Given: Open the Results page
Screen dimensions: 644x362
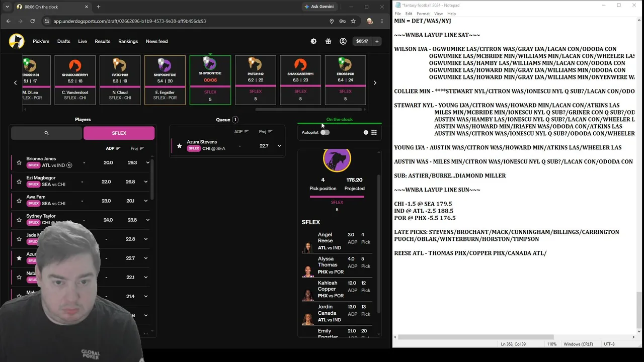Looking at the screenshot, I should pos(103,41).
